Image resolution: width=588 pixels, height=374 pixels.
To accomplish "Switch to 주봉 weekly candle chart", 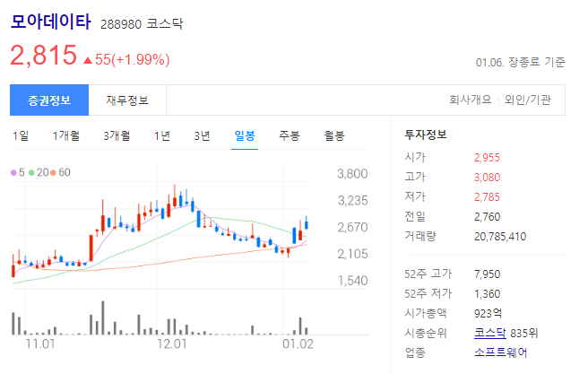I will pyautogui.click(x=290, y=135).
